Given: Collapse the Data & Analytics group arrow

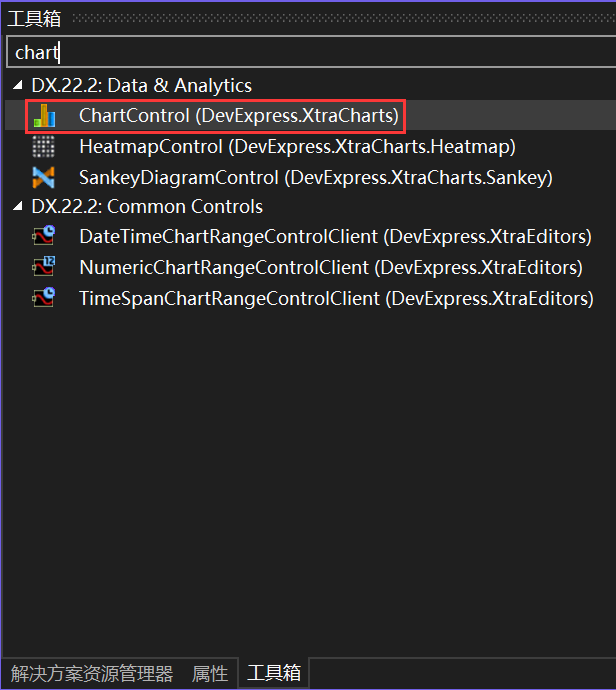Looking at the screenshot, I should click(x=18, y=85).
